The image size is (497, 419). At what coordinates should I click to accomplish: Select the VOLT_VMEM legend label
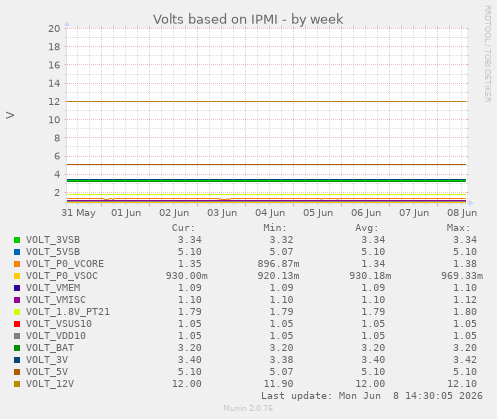pos(53,288)
